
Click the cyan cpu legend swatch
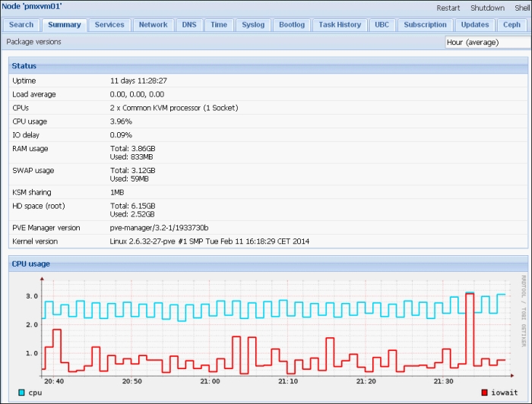[21, 393]
